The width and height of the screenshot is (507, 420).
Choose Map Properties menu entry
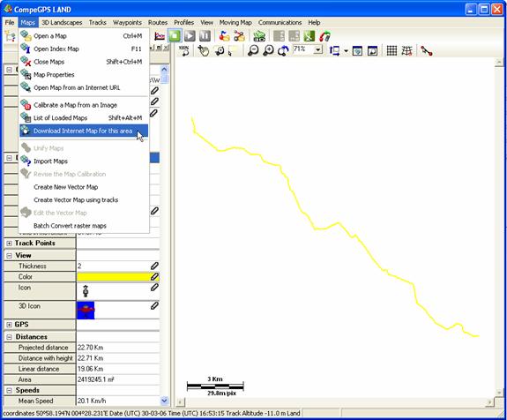click(84, 75)
